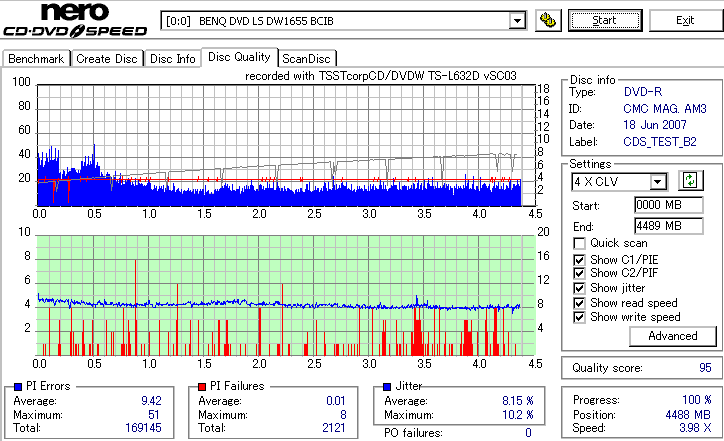
Task: Click the Progress value 100 %
Action: [697, 400]
